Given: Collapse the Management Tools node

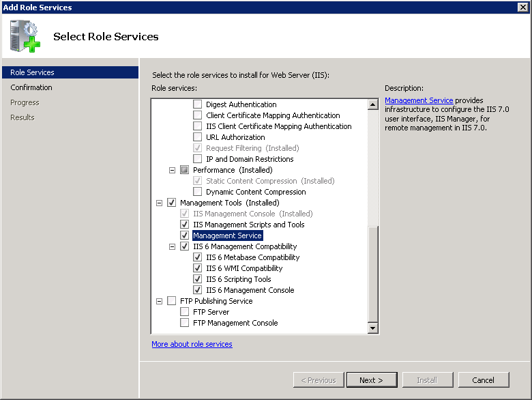Looking at the screenshot, I should [x=160, y=203].
